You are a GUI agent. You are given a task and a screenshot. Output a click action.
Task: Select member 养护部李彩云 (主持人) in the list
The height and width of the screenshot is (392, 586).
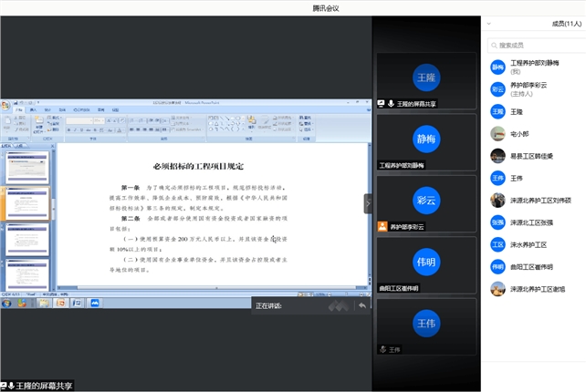536,89
